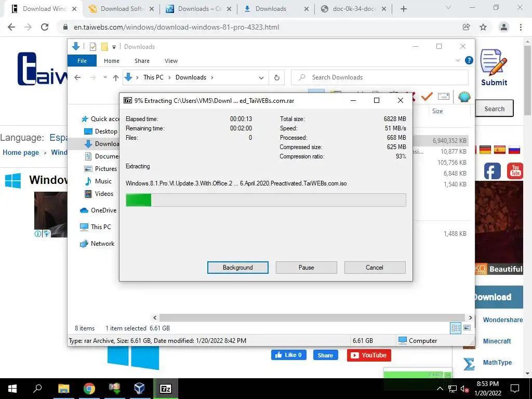Open the View ribbon tab
Screen dimensions: 532x399
pos(171,61)
